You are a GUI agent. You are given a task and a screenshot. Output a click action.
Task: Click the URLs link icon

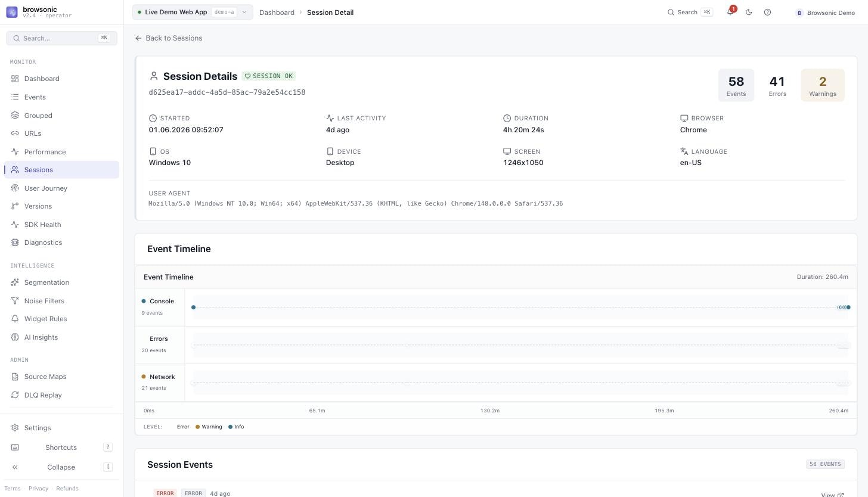15,133
